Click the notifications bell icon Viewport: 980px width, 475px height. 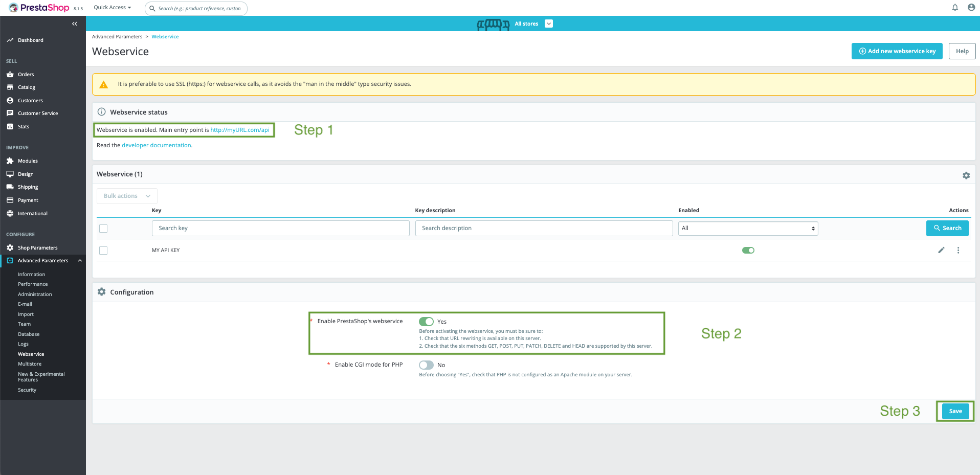pyautogui.click(x=955, y=8)
